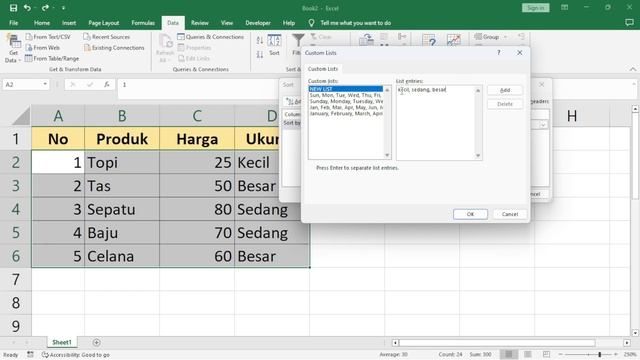The width and height of the screenshot is (640, 360).
Task: Switch to the Formulas tab
Action: click(x=143, y=23)
